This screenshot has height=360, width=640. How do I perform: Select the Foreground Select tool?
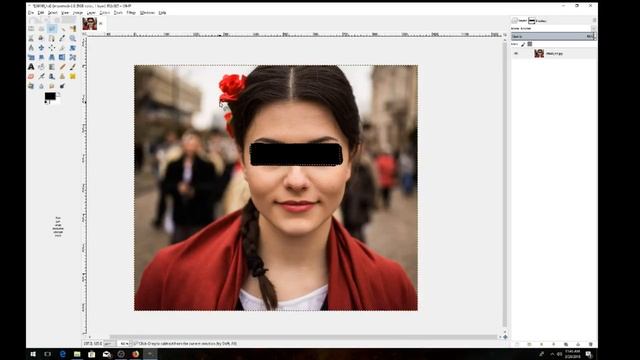(x=42, y=38)
